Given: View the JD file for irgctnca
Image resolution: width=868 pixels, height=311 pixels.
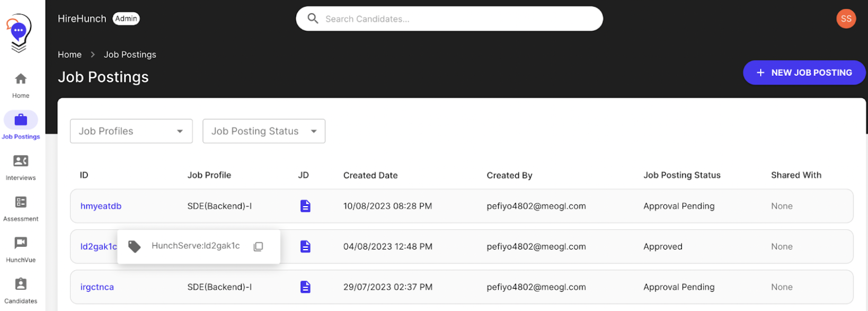Looking at the screenshot, I should (x=305, y=287).
